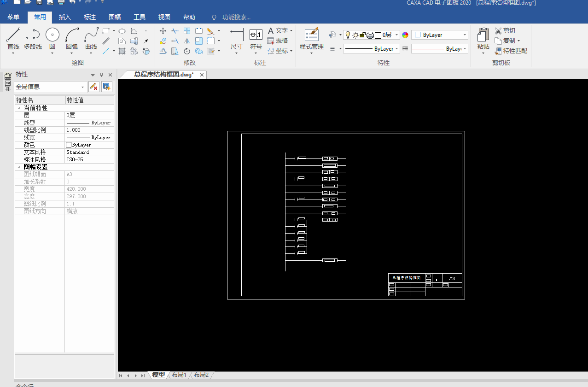Viewport: 588px width, 387px height.
Task: Click the quick select icon in 特性 panel
Action: click(107, 86)
